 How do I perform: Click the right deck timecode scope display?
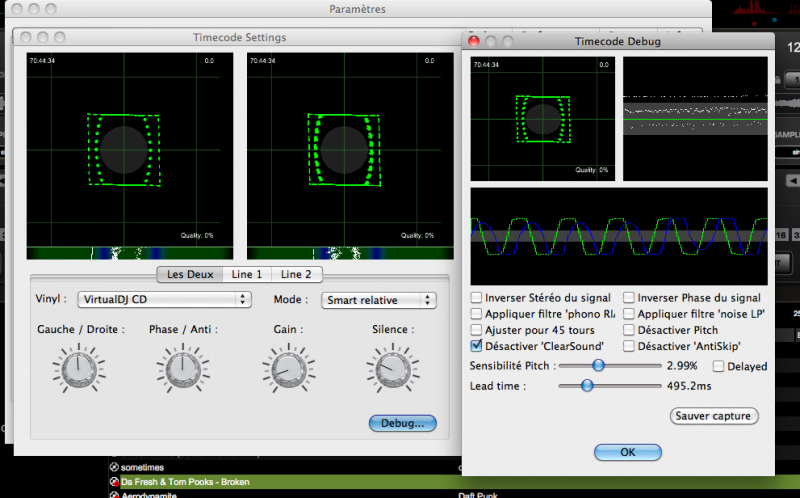(x=350, y=150)
